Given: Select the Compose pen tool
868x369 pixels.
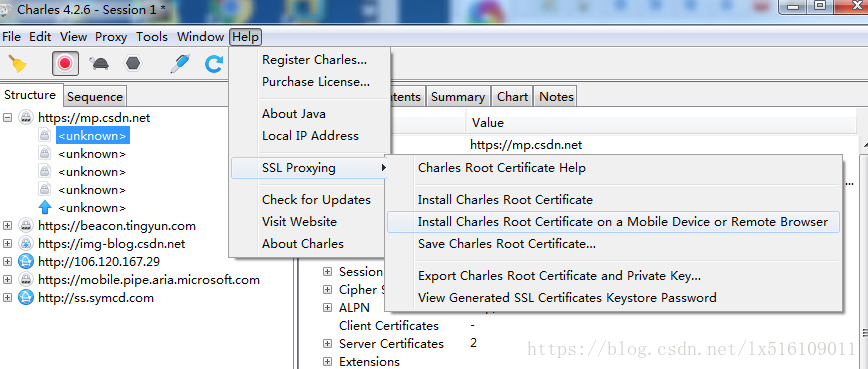Looking at the screenshot, I should tap(179, 64).
